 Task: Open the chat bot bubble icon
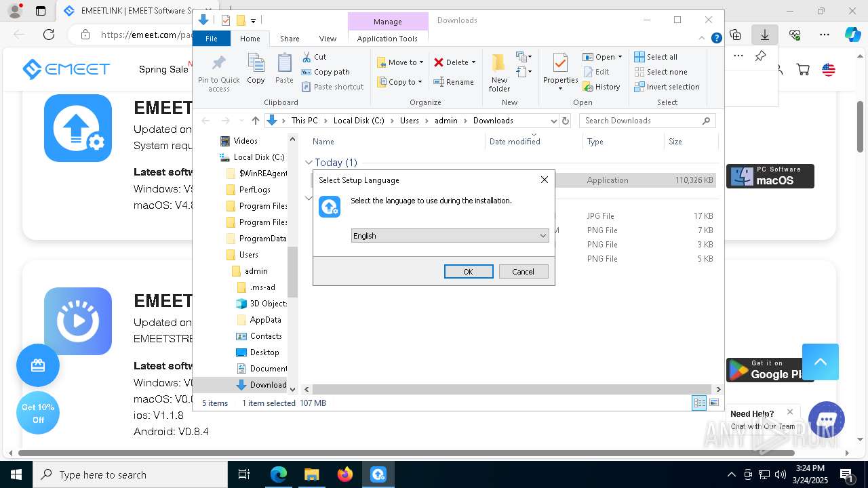click(826, 419)
